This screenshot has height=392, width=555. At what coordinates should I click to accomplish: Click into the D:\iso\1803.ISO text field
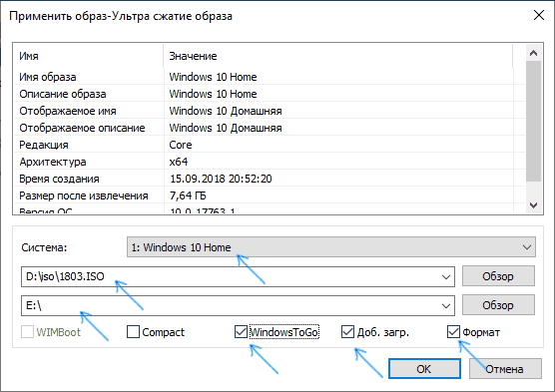click(x=230, y=276)
